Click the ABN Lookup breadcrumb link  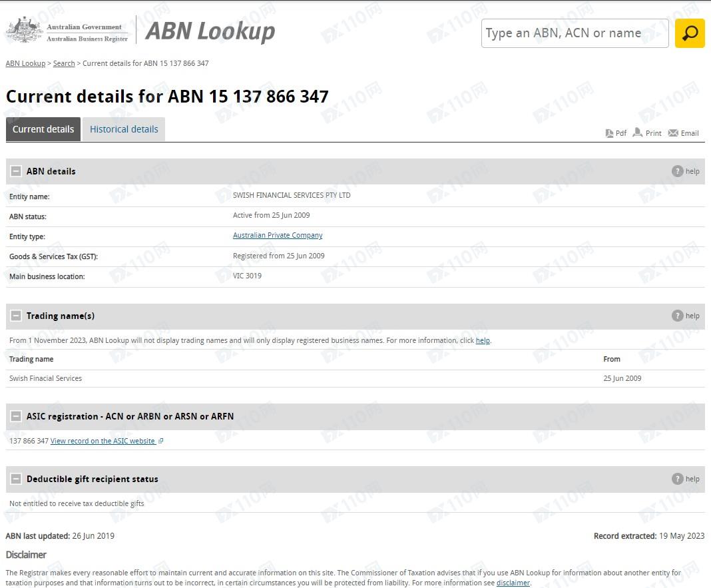click(x=25, y=63)
